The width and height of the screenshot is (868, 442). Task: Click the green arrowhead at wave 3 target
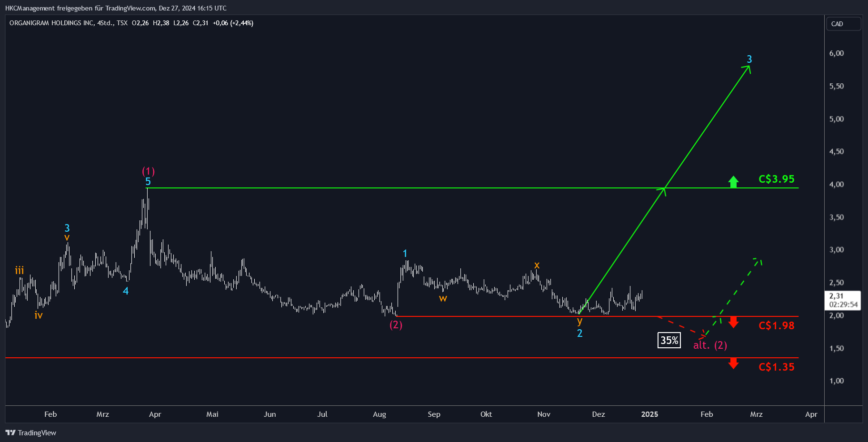coord(748,69)
